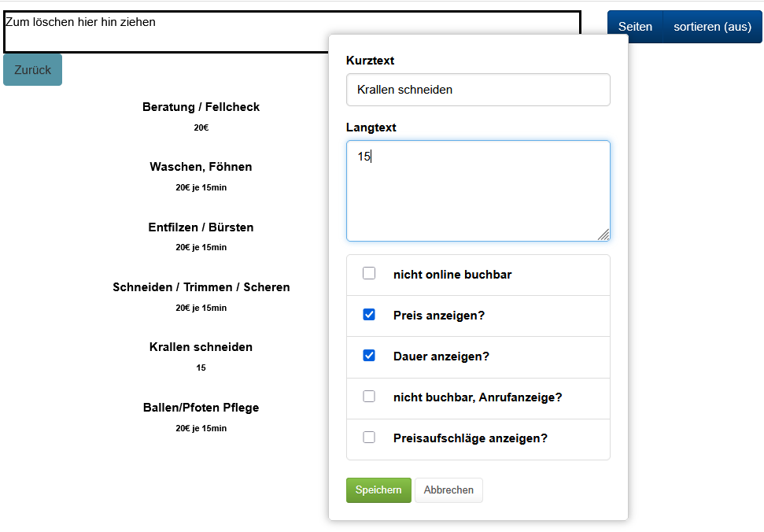Select the Beratung / Fellcheck service item

point(201,107)
